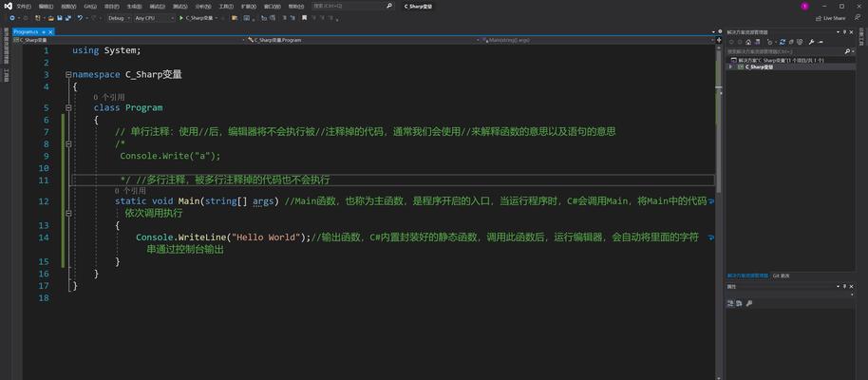Open the Debug configuration dropdown
This screenshot has width=868, height=380.
[119, 18]
